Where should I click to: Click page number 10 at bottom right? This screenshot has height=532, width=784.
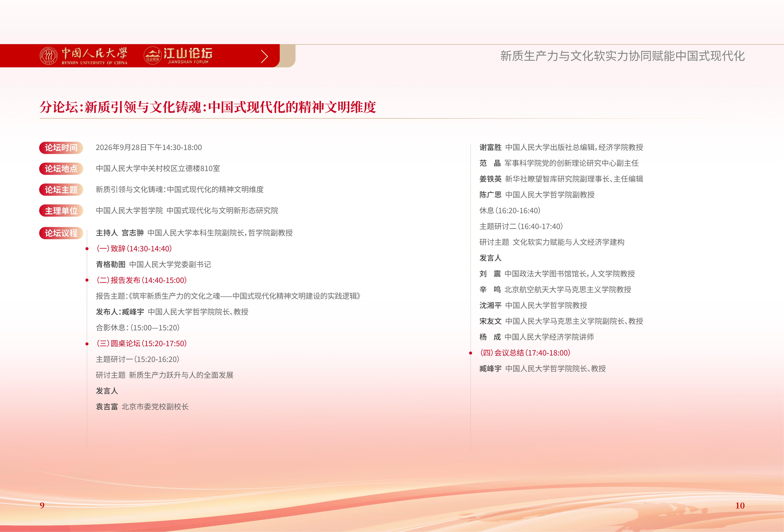coord(740,505)
